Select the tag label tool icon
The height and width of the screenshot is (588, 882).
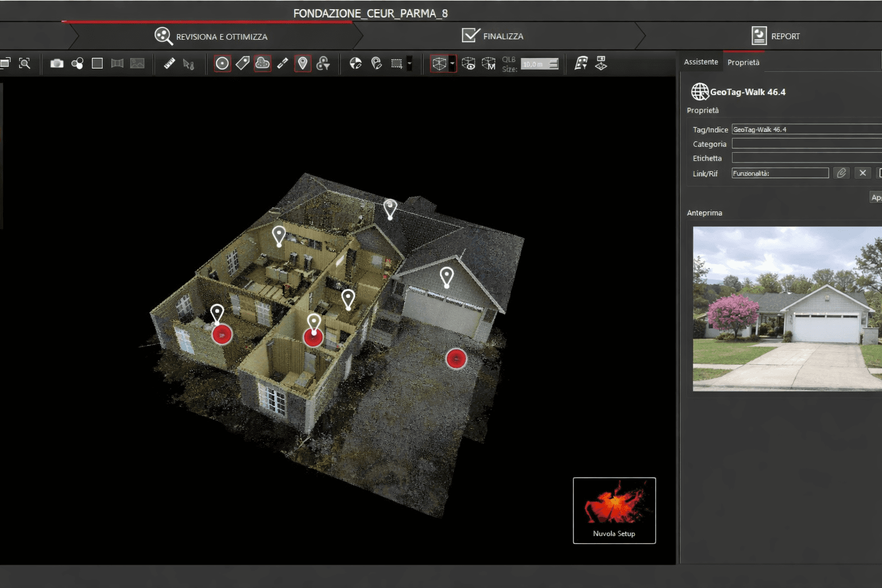point(242,63)
